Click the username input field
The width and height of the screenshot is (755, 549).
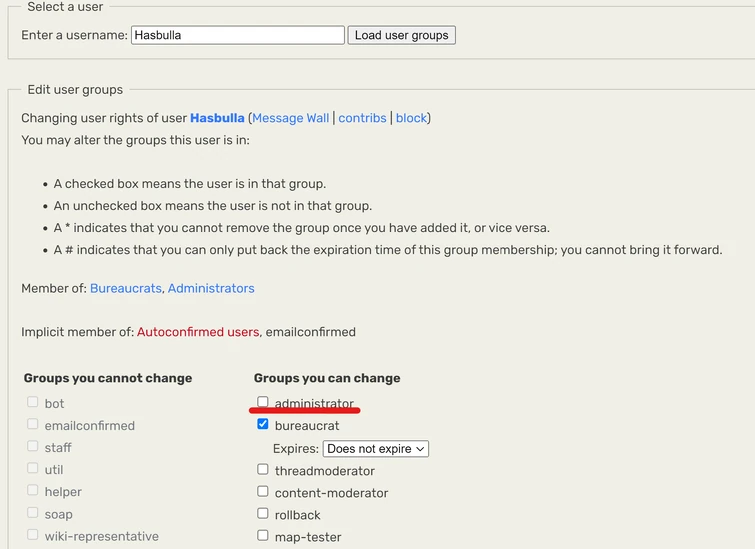238,35
